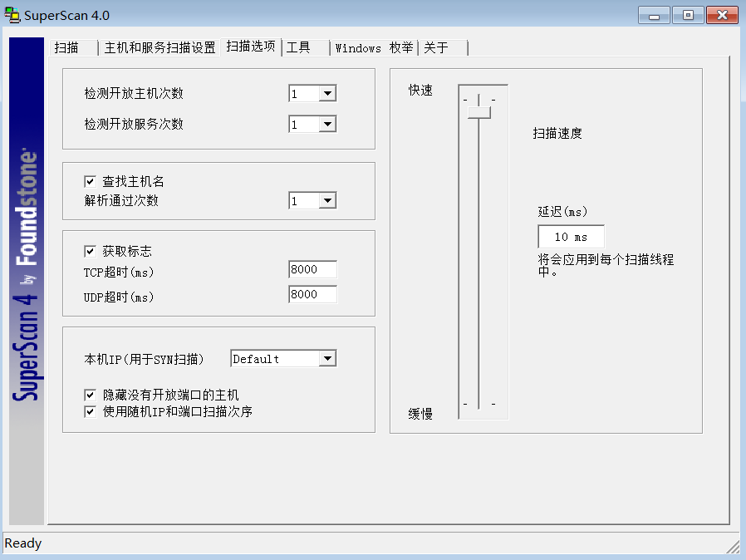Minimize the SuperScan window
The width and height of the screenshot is (746, 560).
click(654, 15)
